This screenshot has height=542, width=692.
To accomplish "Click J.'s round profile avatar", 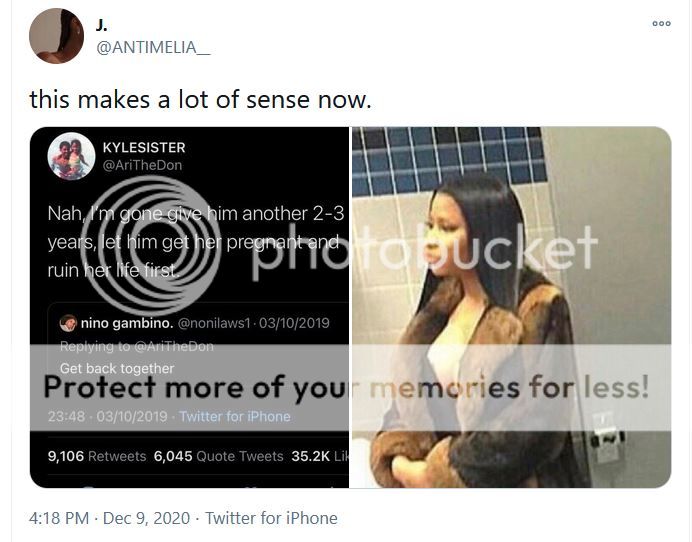I will point(56,36).
